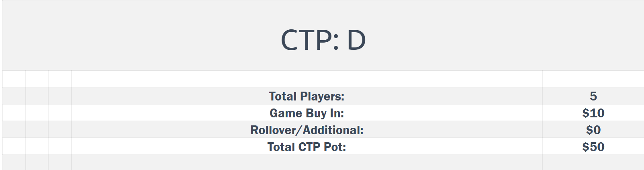Select the blank wide cell below "Total CTP Pot:"
This screenshot has height=170, width=644.
click(x=307, y=162)
